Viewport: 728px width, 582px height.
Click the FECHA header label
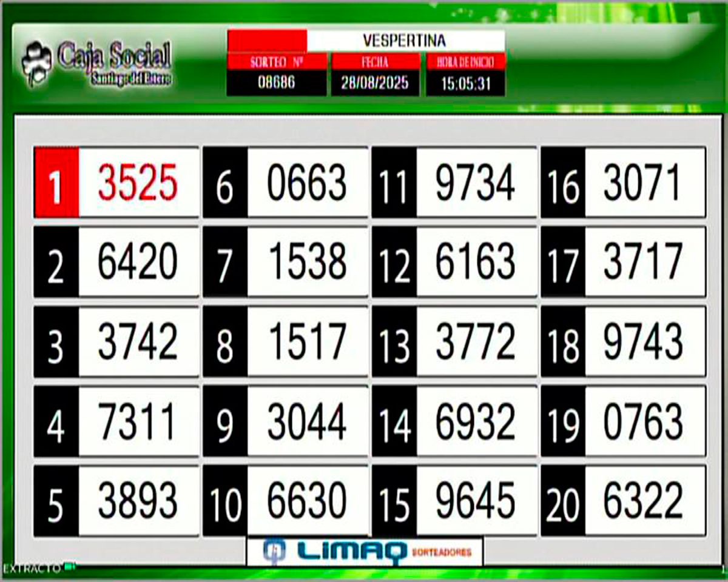[375, 62]
